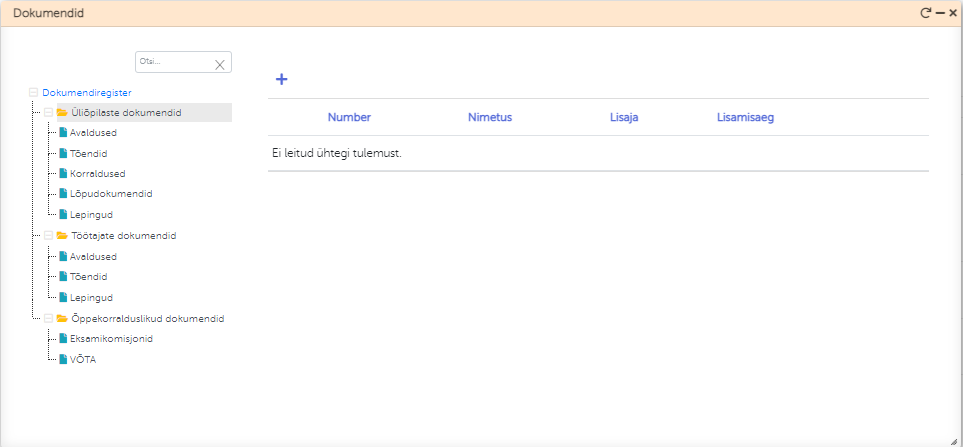
Task: Click the Üliõpilaste dokumendid folder icon
Action: (62, 113)
